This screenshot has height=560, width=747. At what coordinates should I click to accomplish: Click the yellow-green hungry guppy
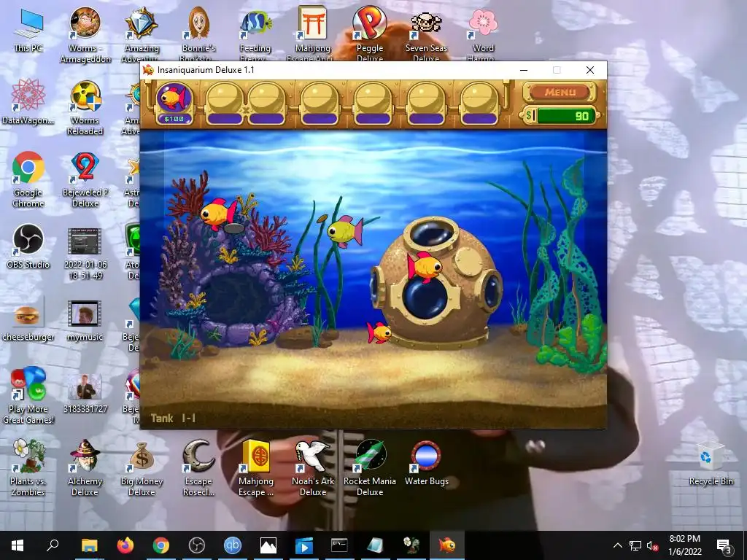[344, 231]
